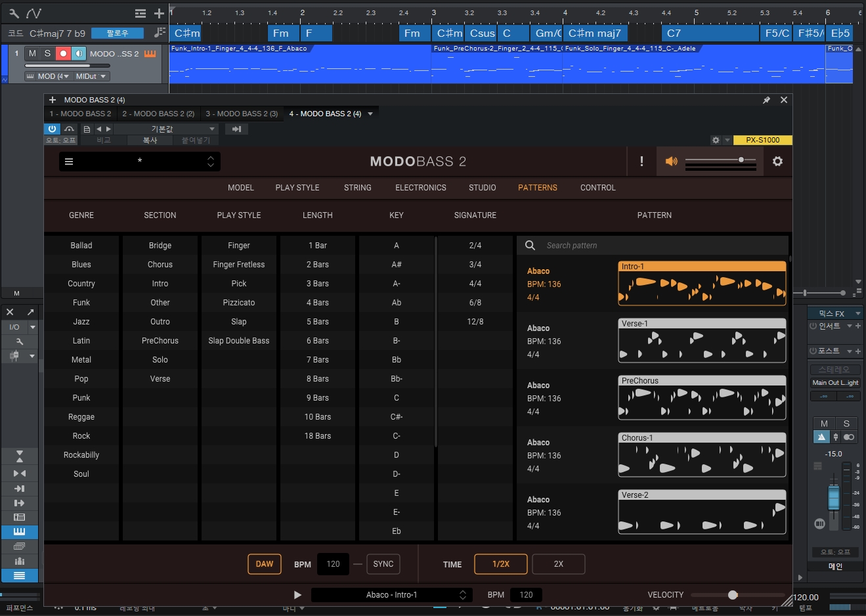866x616 pixels.
Task: Add a new track with the plus icon
Action: pos(159,13)
